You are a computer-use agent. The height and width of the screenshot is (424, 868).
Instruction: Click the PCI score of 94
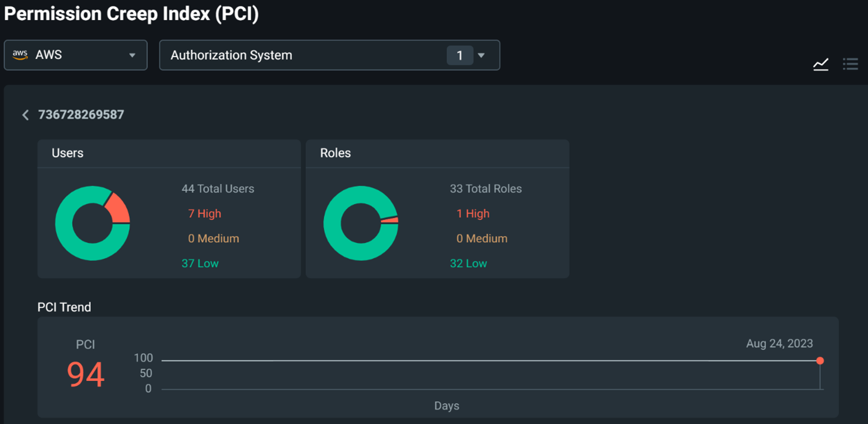tap(85, 375)
